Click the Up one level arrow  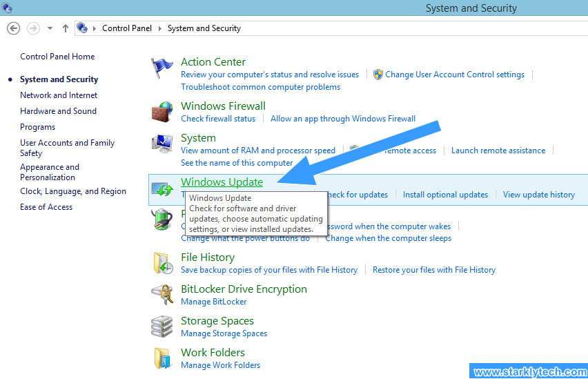pyautogui.click(x=66, y=28)
